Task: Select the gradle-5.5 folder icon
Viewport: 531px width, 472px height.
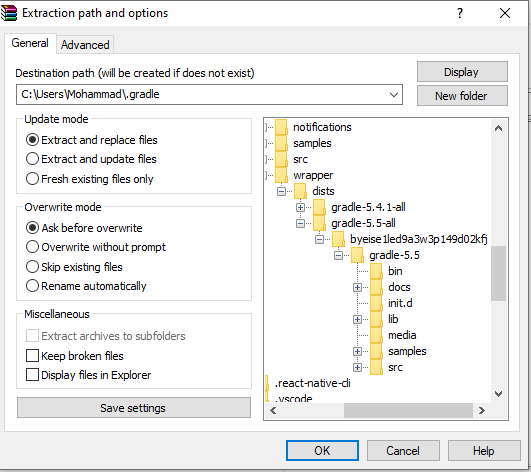Action: (x=357, y=255)
